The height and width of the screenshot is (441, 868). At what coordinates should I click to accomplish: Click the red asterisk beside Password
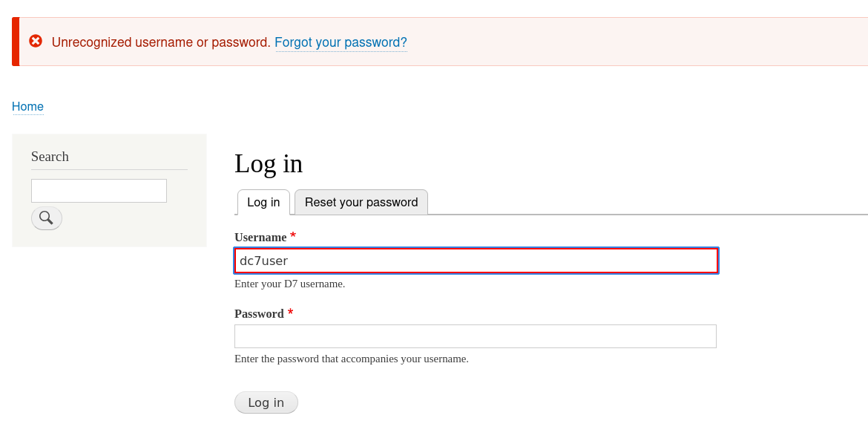(x=290, y=313)
